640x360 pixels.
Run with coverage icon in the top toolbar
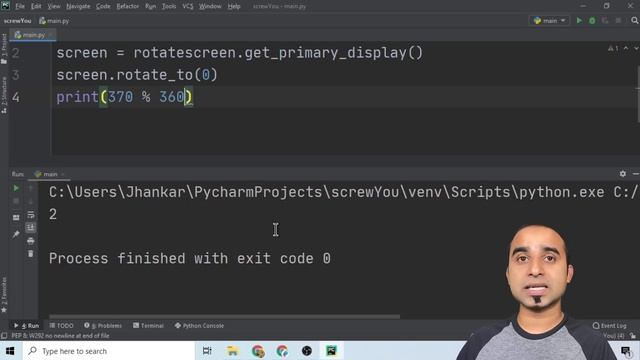[605, 20]
